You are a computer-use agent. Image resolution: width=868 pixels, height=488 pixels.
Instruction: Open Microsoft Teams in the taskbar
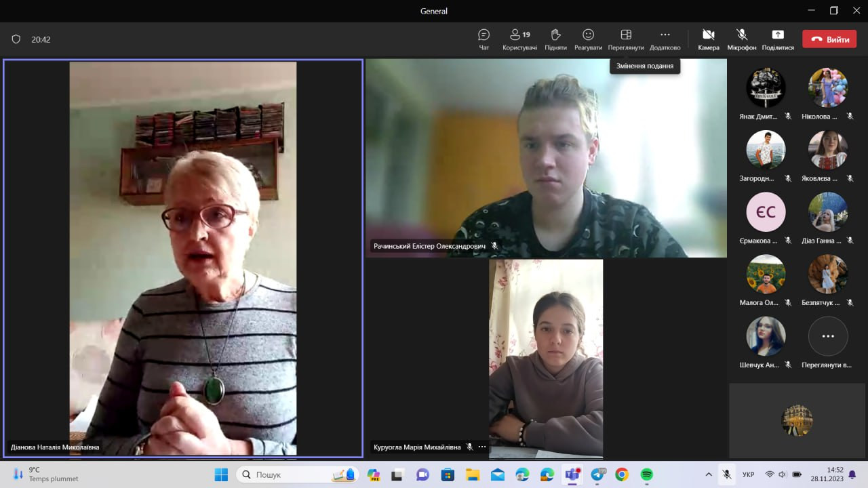click(x=572, y=474)
